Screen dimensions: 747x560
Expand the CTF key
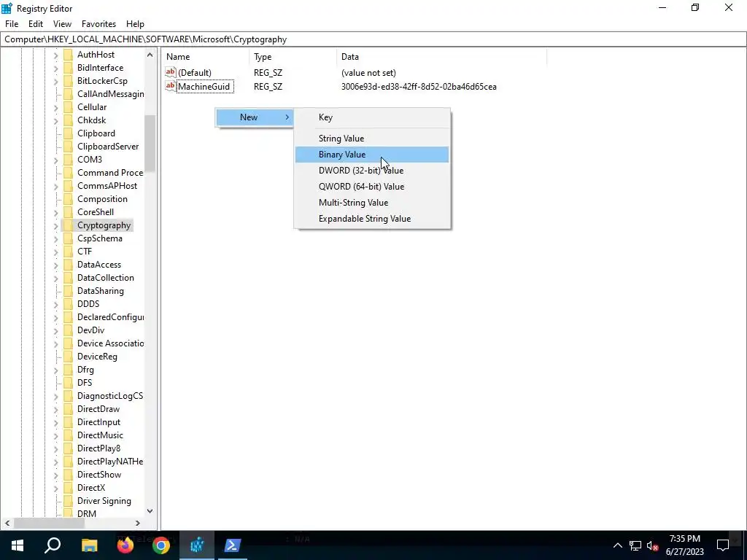coord(55,252)
